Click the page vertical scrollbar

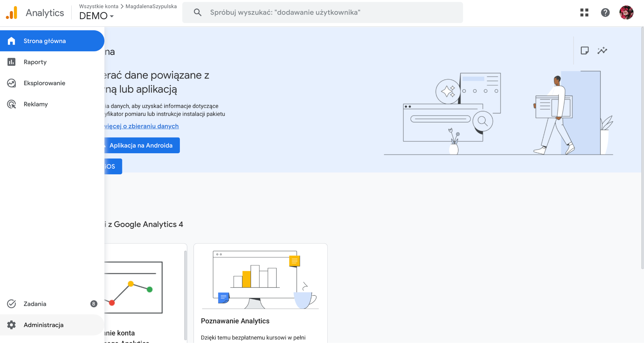(x=642, y=148)
